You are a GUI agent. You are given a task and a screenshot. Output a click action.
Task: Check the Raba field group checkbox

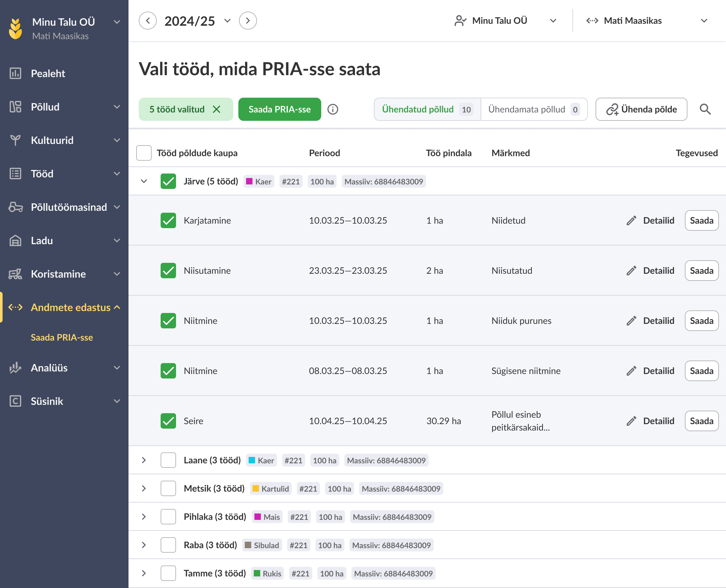tap(168, 545)
